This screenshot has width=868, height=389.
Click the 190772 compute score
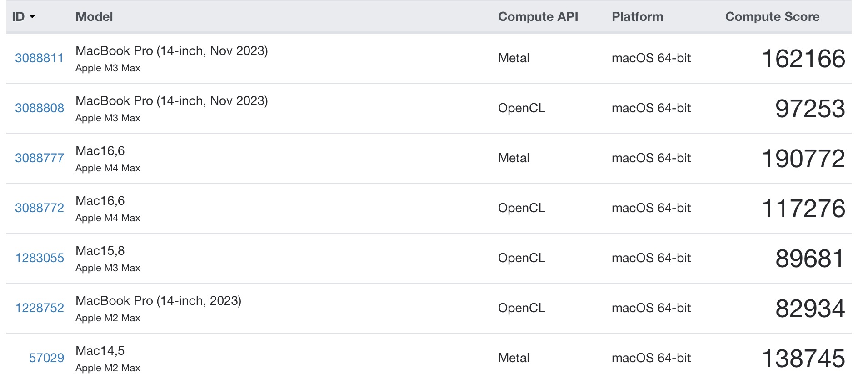pyautogui.click(x=803, y=159)
